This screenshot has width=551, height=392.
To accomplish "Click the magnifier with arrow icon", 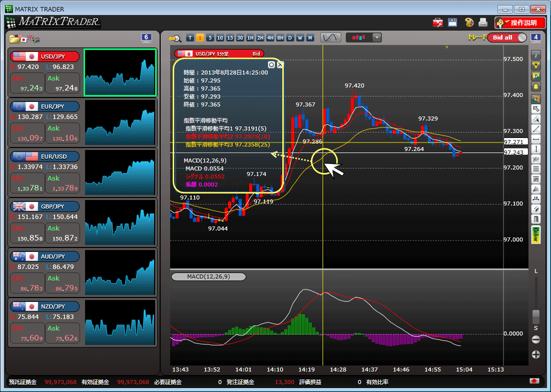I will click(x=175, y=38).
